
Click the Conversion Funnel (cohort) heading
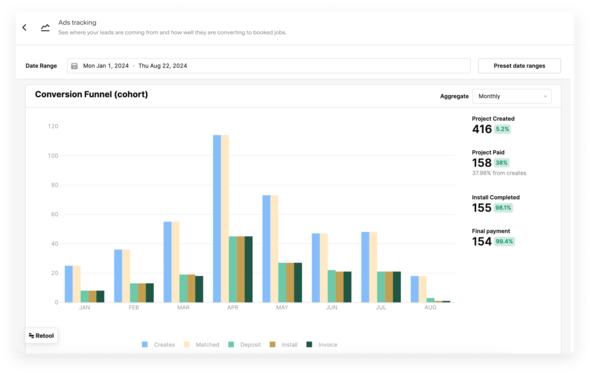[x=91, y=94]
